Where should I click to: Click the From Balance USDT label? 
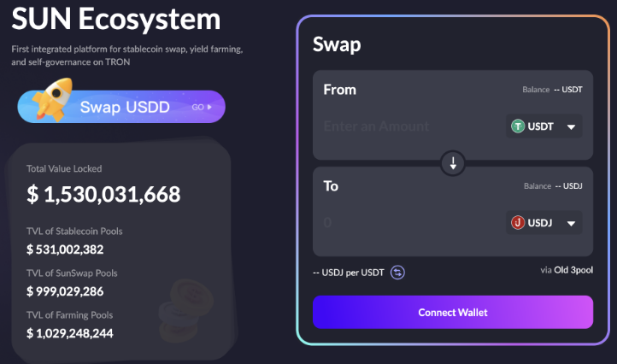552,90
